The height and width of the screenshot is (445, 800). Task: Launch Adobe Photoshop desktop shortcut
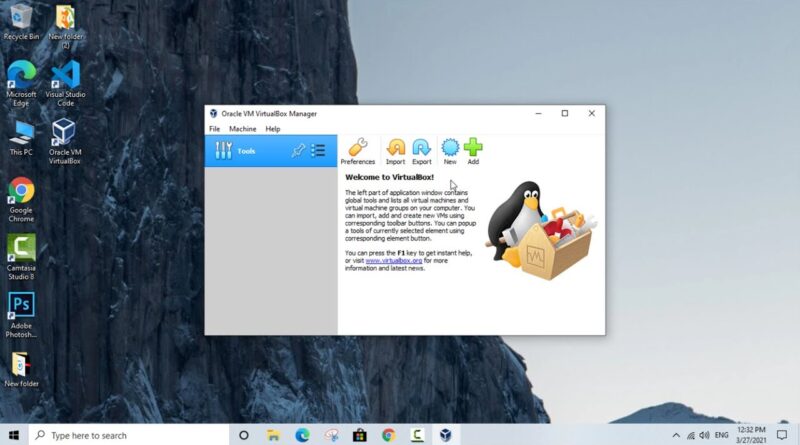tap(21, 315)
